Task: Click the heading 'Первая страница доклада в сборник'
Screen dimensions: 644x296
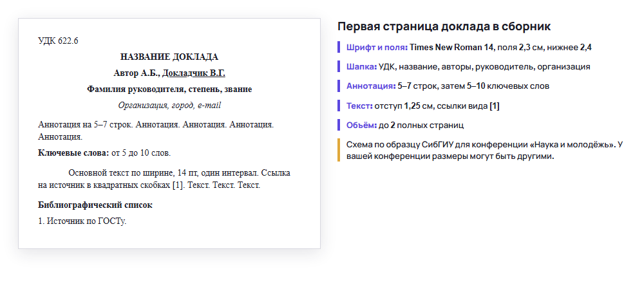Action: pyautogui.click(x=444, y=26)
